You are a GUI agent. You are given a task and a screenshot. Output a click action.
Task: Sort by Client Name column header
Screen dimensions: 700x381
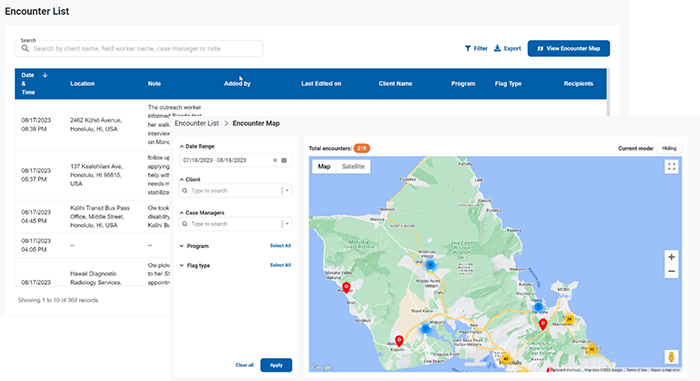[x=395, y=84]
